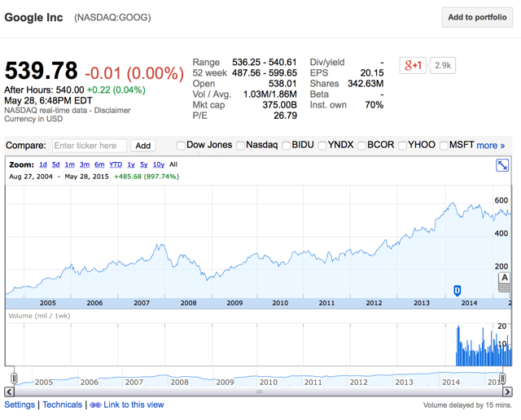The height and width of the screenshot is (420, 521).
Task: Click the Range value 536.25 - 540.61
Action: coord(264,62)
